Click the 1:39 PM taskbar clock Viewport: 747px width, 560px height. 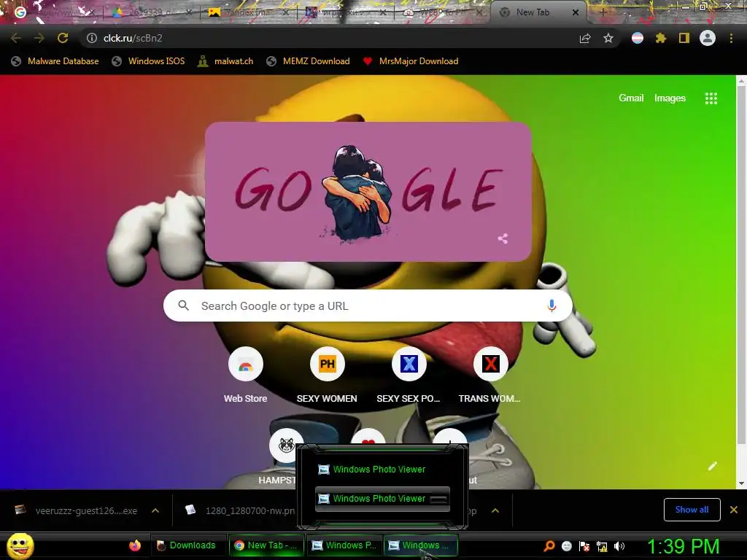coord(683,545)
